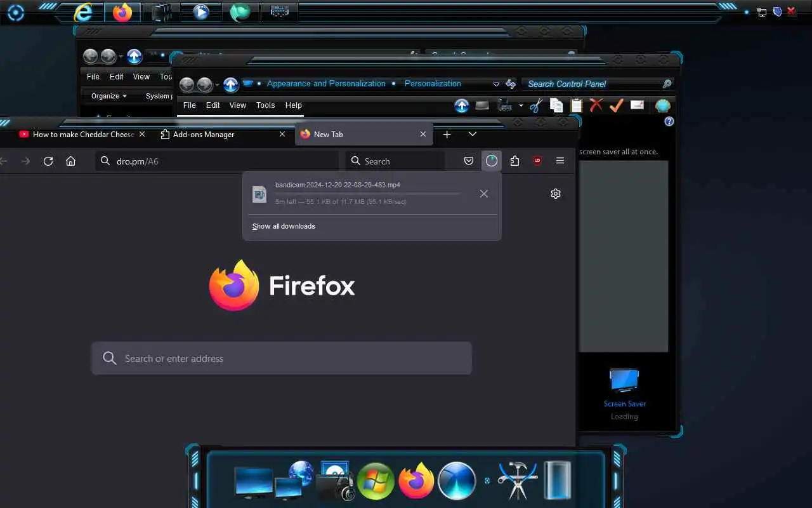The image size is (812, 508).
Task: Open the views dropdown arrow in Personalization toolbar
Action: (521, 106)
